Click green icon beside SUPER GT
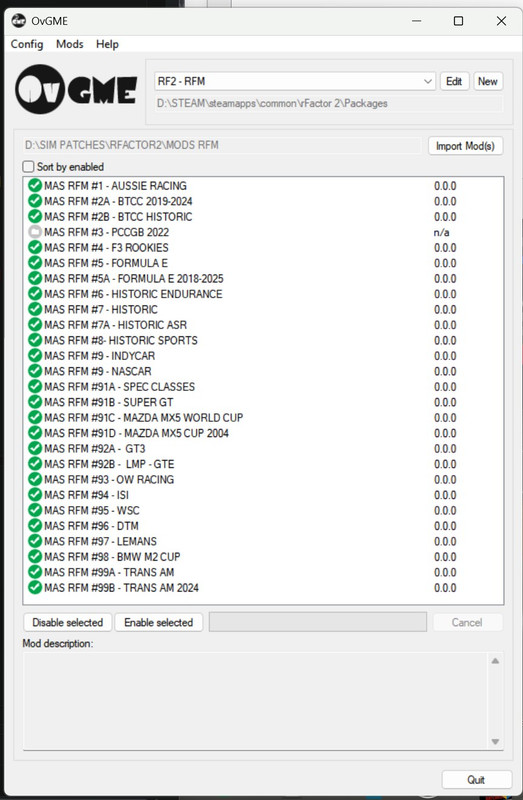The height and width of the screenshot is (800, 523). click(x=35, y=402)
